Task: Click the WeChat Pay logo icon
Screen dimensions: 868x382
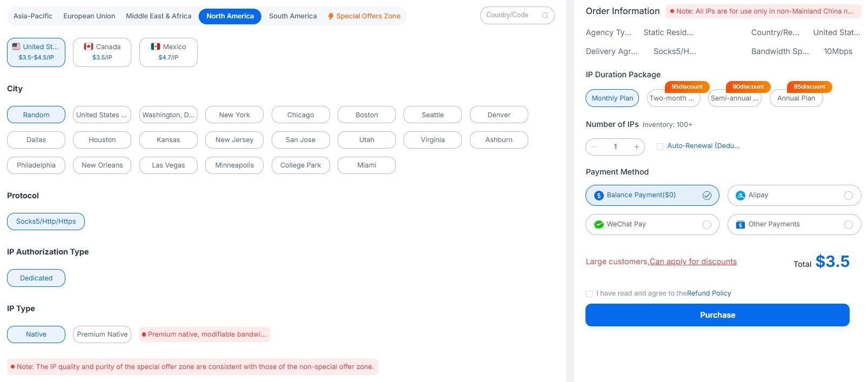Action: (598, 225)
